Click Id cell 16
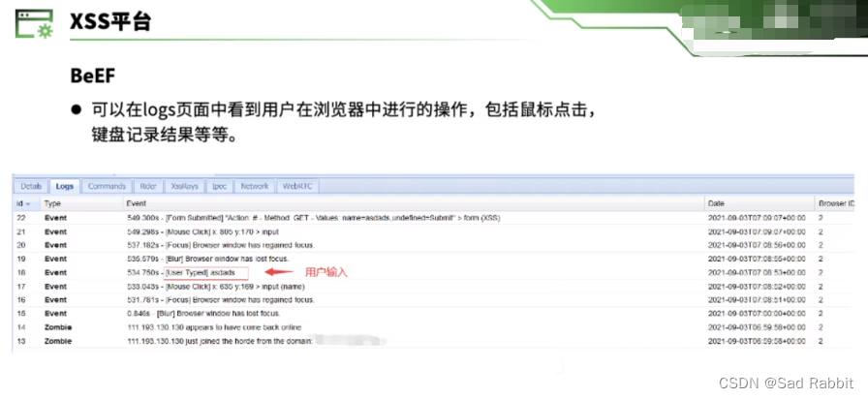Image resolution: width=868 pixels, height=398 pixels. click(x=21, y=300)
